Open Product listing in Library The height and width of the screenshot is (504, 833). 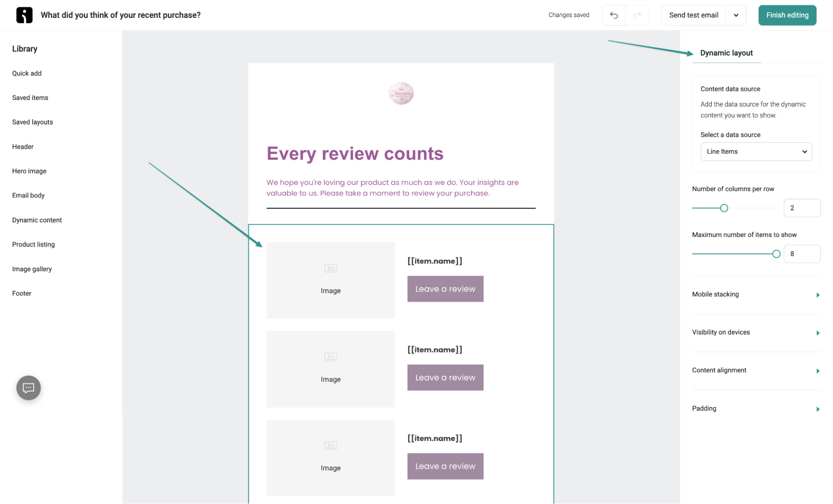[33, 245]
